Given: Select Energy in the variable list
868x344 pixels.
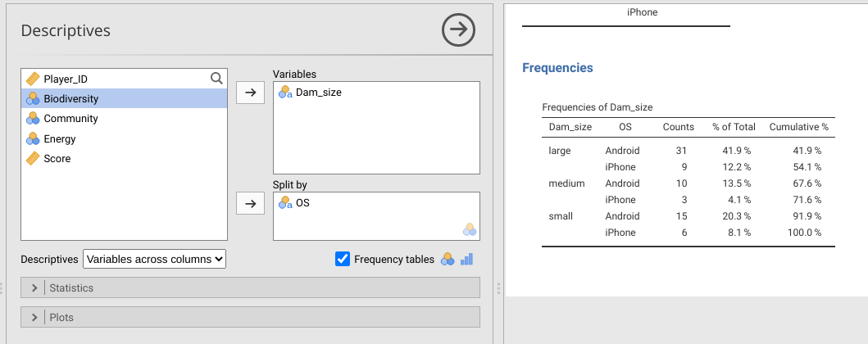Looking at the screenshot, I should pyautogui.click(x=60, y=139).
